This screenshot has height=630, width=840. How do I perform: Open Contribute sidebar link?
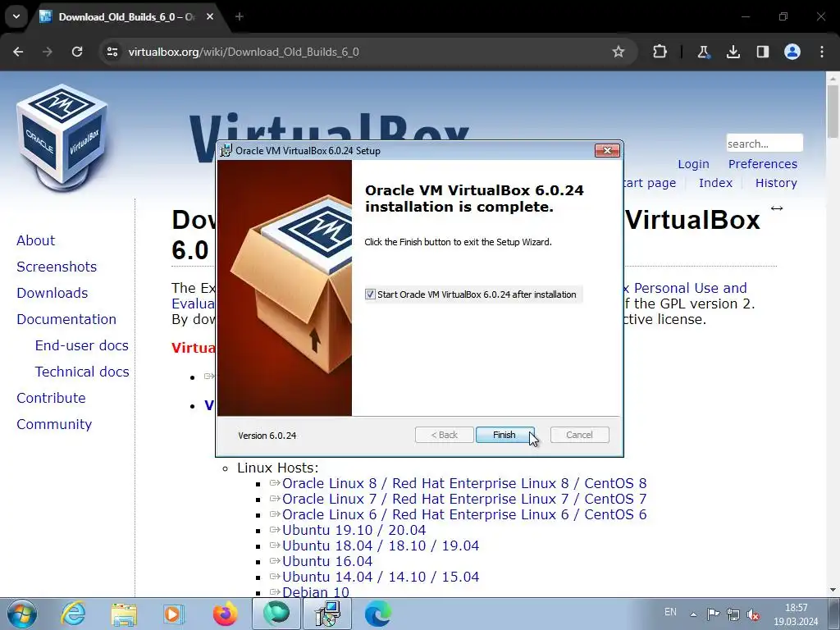tap(51, 398)
